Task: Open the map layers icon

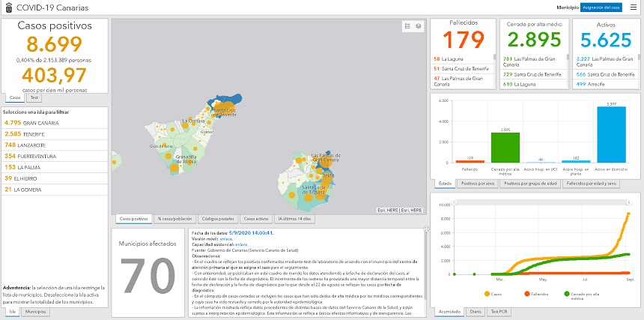Action: tap(419, 25)
